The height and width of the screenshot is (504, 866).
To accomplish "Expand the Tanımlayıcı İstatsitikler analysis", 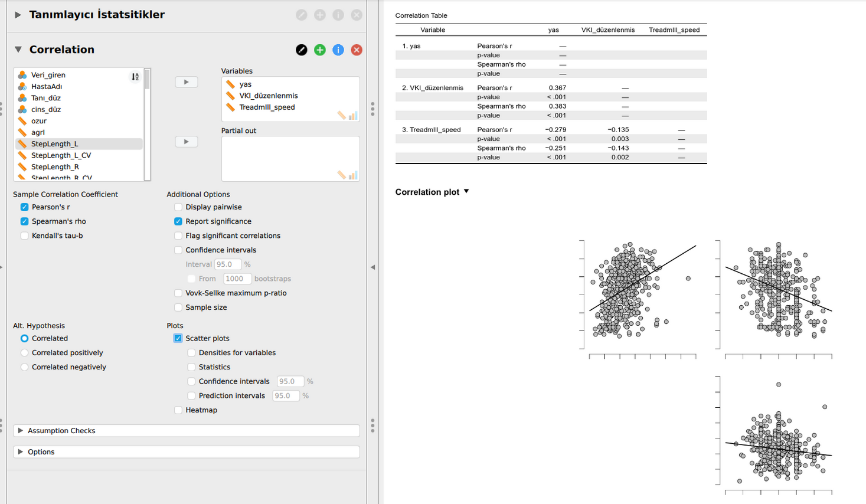I will click(x=16, y=15).
